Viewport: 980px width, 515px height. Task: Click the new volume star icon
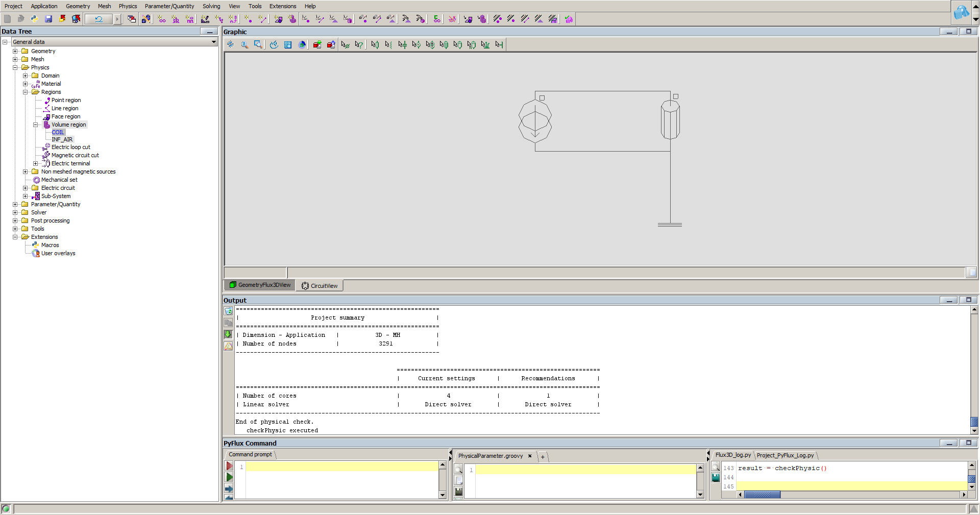pyautogui.click(x=292, y=19)
